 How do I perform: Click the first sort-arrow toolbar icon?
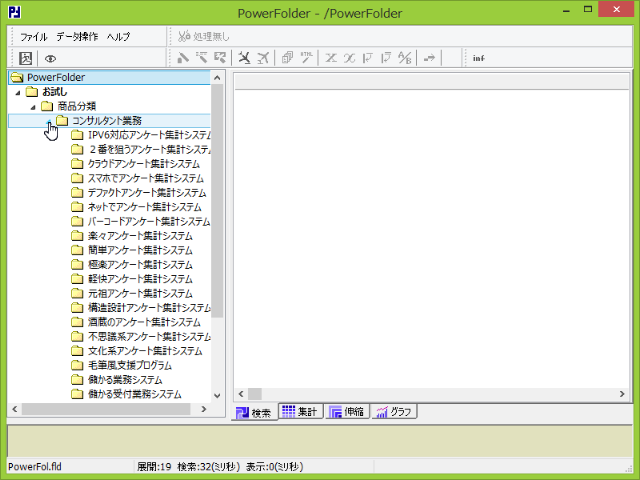click(368, 58)
